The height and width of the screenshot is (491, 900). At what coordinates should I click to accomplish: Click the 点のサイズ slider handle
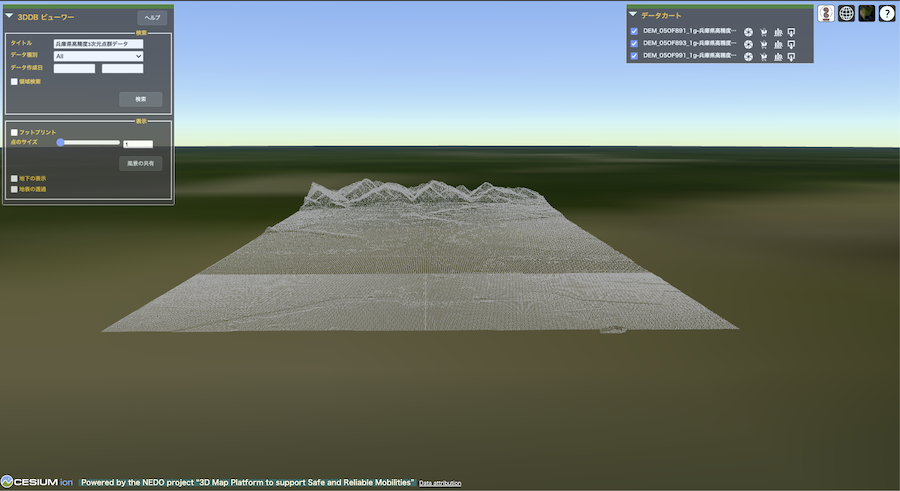tap(61, 143)
